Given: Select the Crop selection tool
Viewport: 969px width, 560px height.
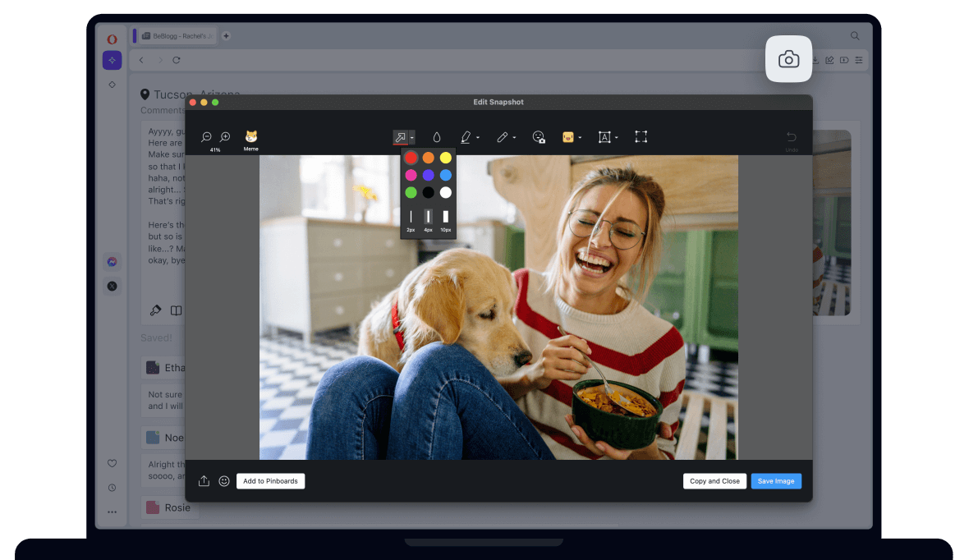Looking at the screenshot, I should pos(641,136).
